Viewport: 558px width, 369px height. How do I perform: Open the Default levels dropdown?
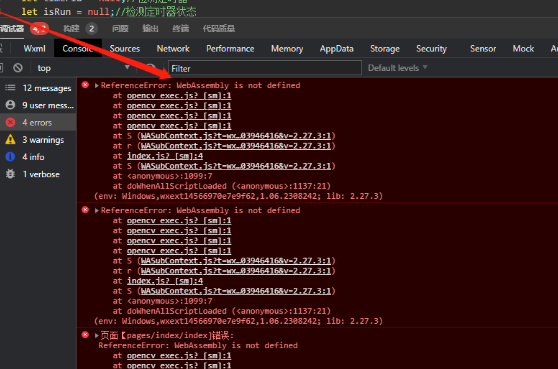tap(397, 68)
